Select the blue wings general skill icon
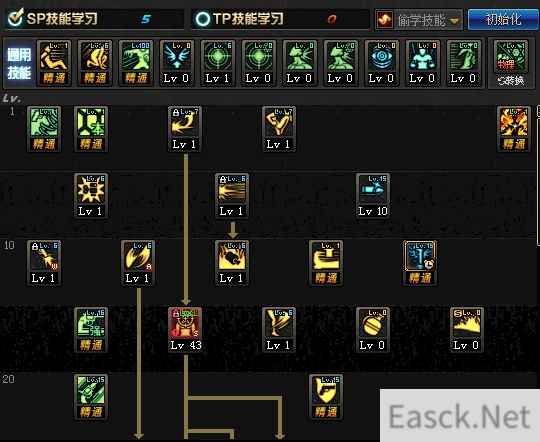 tap(177, 63)
